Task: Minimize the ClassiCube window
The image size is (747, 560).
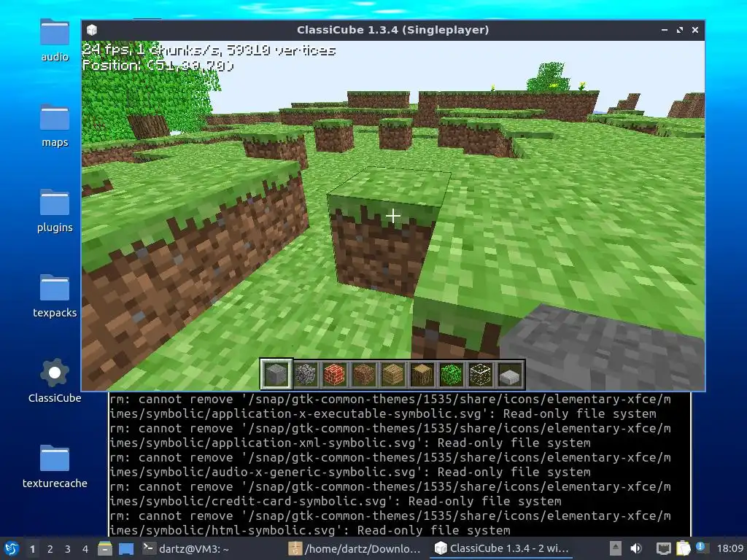Action: coord(664,30)
